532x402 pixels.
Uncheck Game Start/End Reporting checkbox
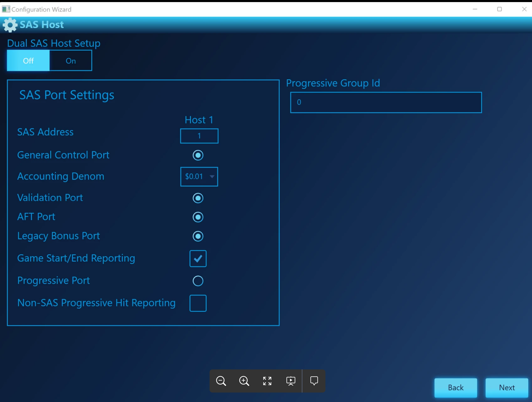(x=198, y=259)
